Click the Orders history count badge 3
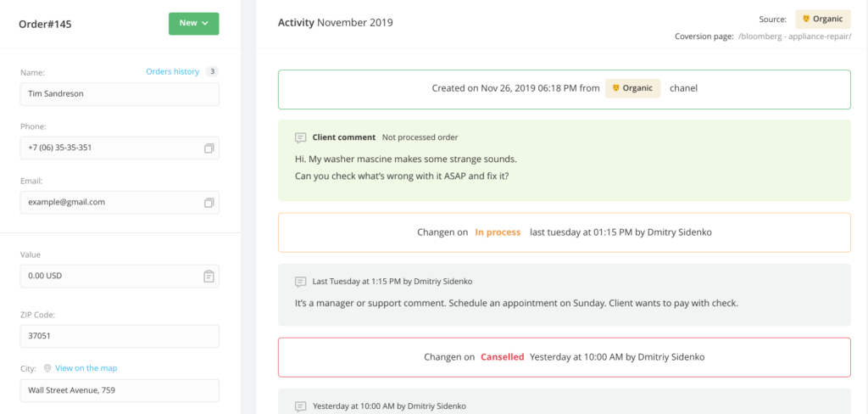The height and width of the screenshot is (414, 868). 212,71
